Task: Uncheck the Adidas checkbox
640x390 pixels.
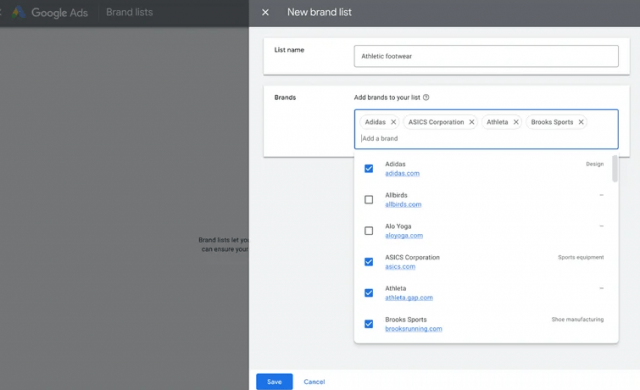Action: pos(369,168)
